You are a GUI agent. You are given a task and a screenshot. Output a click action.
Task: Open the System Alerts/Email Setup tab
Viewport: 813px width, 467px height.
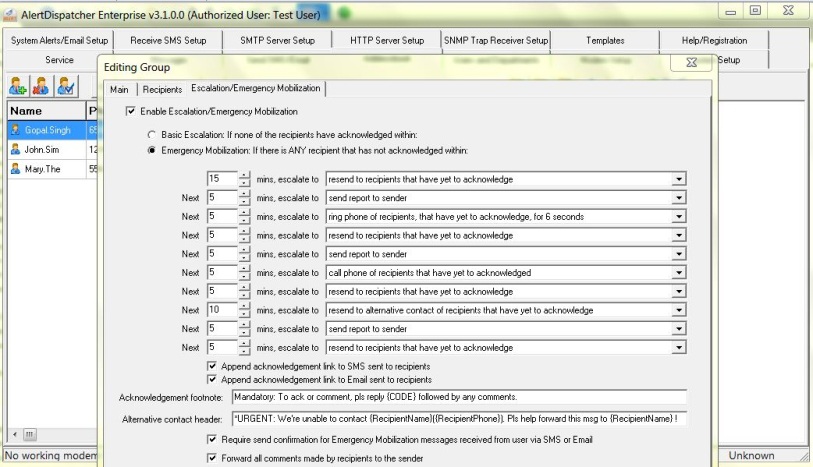pos(59,40)
